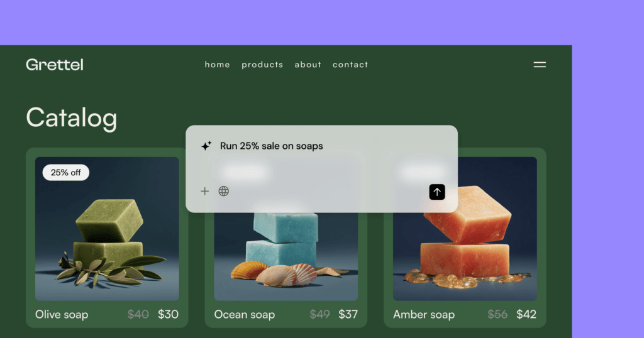The width and height of the screenshot is (644, 338).
Task: Open the products menu item
Action: pos(262,65)
